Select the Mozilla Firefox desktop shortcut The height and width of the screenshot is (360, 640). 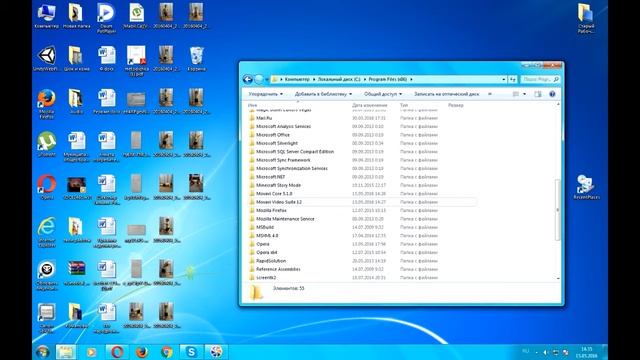pos(47,103)
